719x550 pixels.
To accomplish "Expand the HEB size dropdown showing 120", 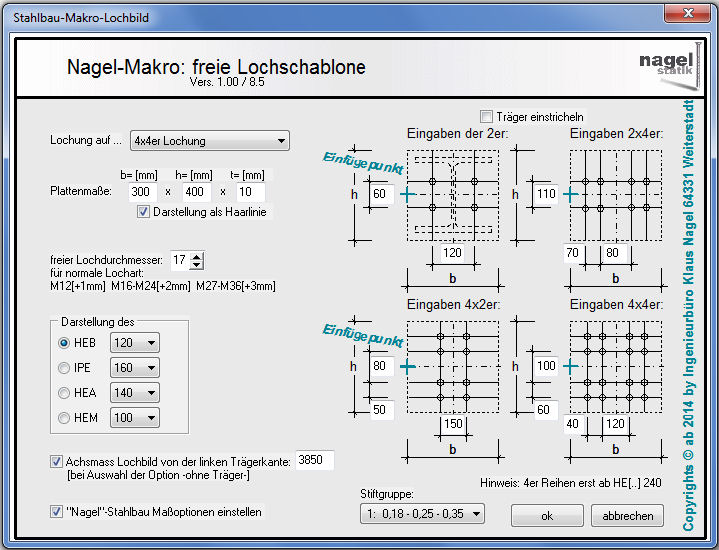I will [135, 343].
